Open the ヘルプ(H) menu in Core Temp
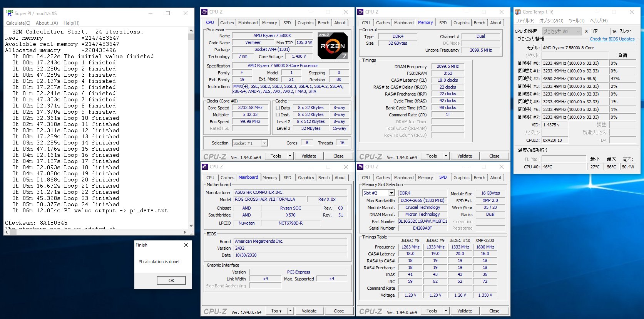This screenshot has height=319, width=644. [x=599, y=21]
